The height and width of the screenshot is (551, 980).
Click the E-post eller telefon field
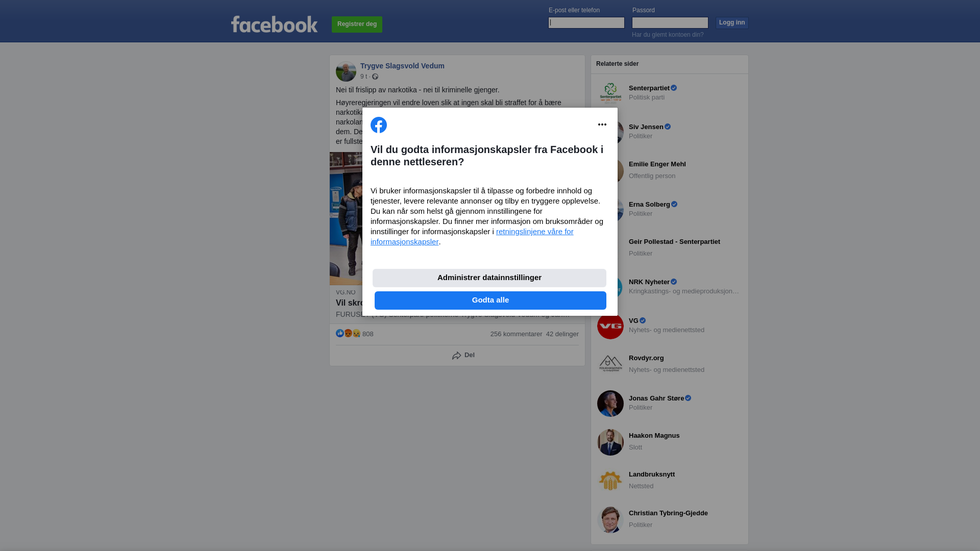point(586,22)
